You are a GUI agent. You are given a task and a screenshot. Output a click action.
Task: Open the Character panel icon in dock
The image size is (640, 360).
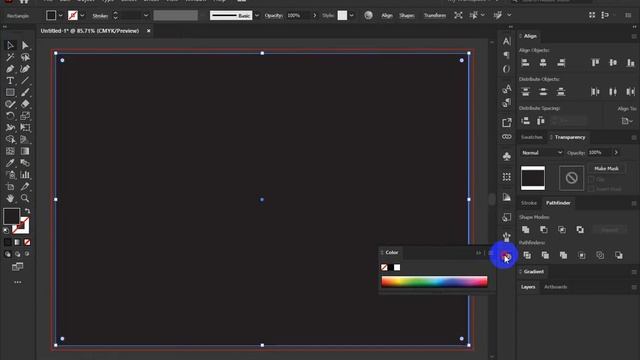(507, 41)
